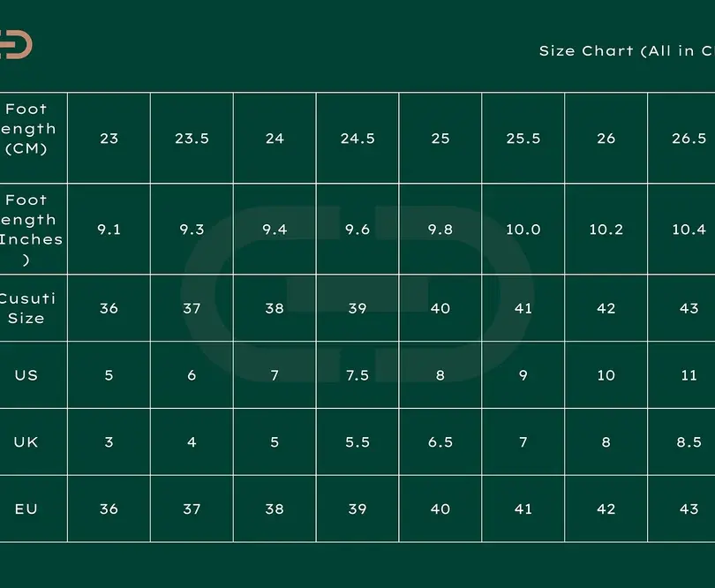
Task: Click the UK row label
Action: (26, 442)
